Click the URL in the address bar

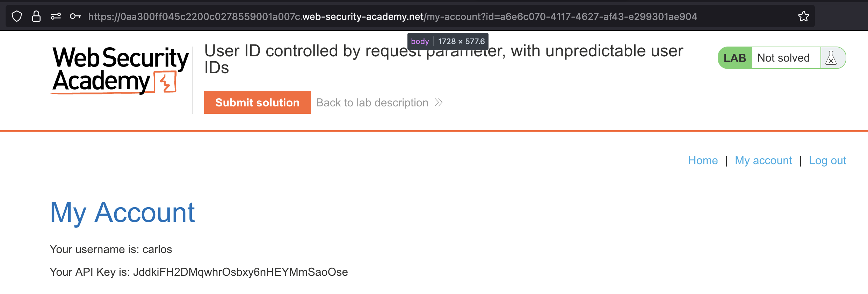click(392, 16)
